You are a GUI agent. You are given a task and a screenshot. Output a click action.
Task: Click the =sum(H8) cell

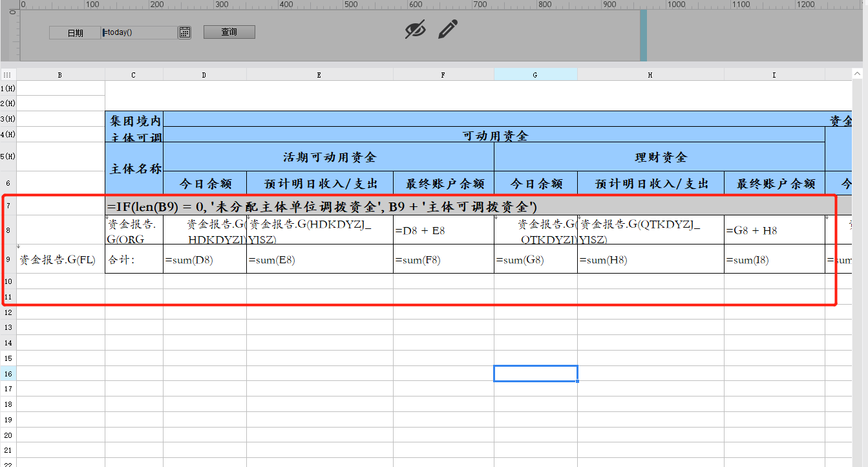(x=650, y=259)
